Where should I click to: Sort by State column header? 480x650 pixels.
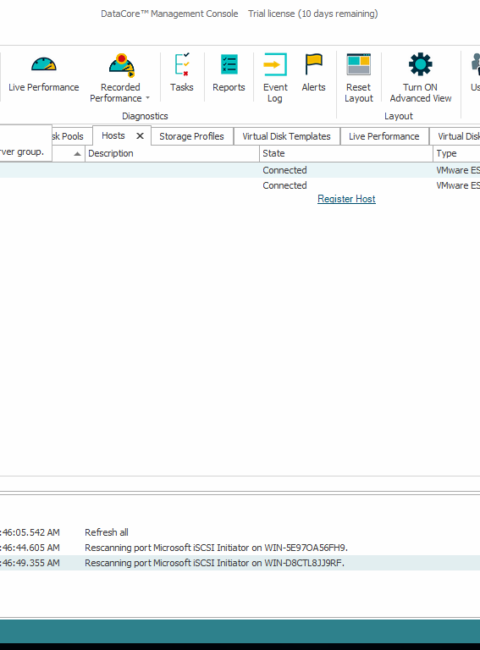[x=347, y=153]
